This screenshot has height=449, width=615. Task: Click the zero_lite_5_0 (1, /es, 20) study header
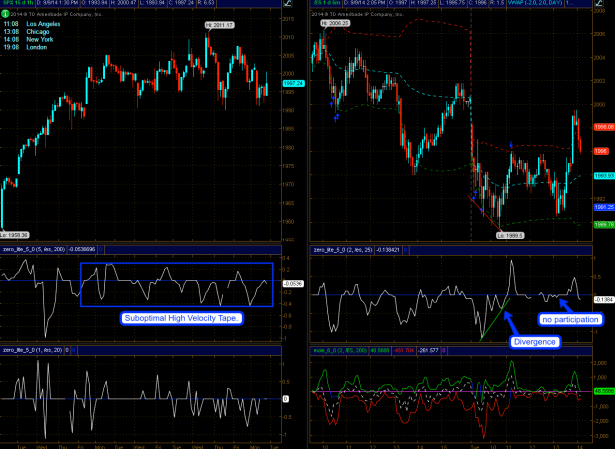pyautogui.click(x=32, y=350)
